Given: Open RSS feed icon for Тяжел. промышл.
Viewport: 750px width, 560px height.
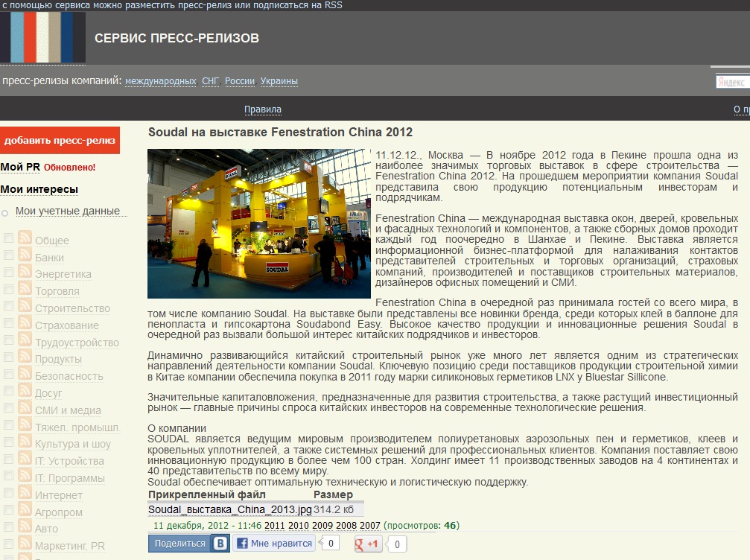Looking at the screenshot, I should [x=25, y=424].
